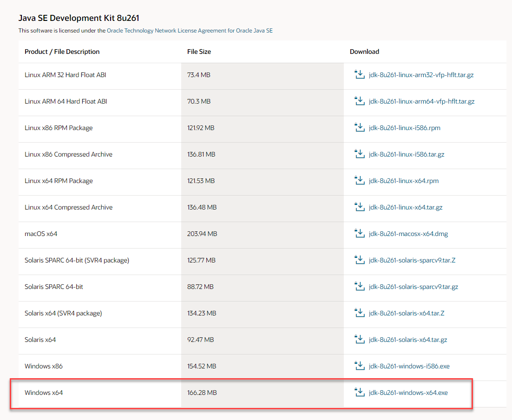Screen dimensions: 512x420
Task: Open the Oracle Technology Network License Agreement link
Action: (190, 30)
